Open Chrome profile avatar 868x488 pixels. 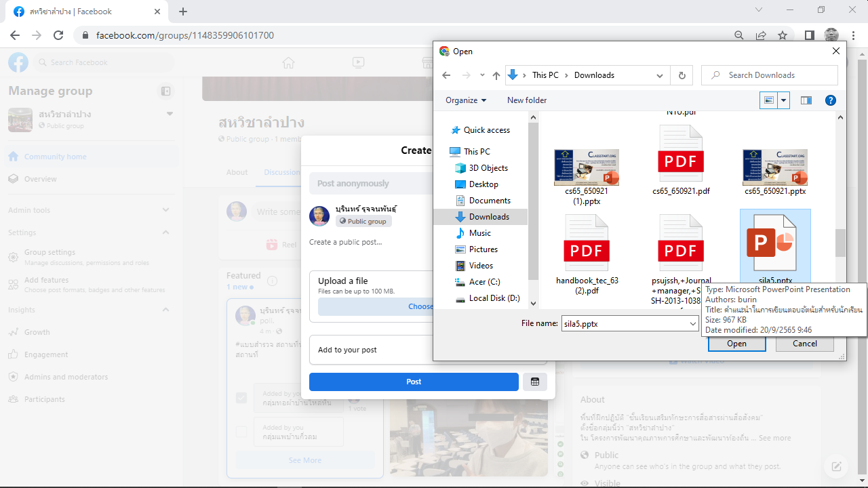click(831, 35)
